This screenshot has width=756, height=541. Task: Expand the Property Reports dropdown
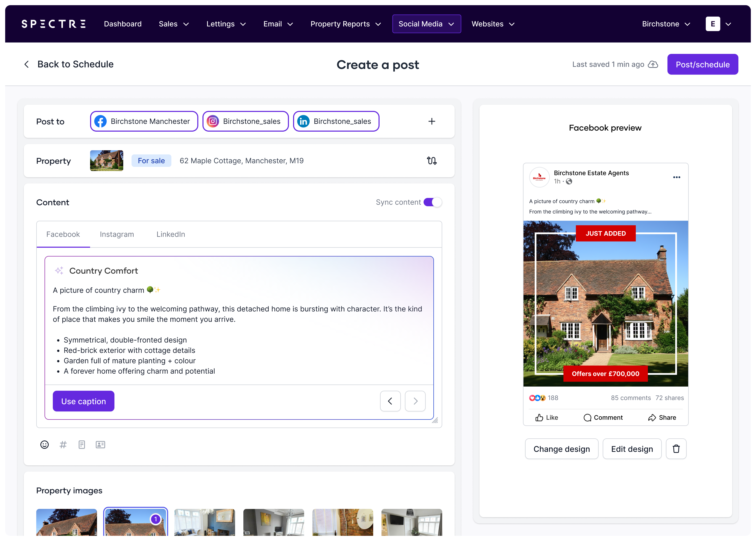pos(345,24)
